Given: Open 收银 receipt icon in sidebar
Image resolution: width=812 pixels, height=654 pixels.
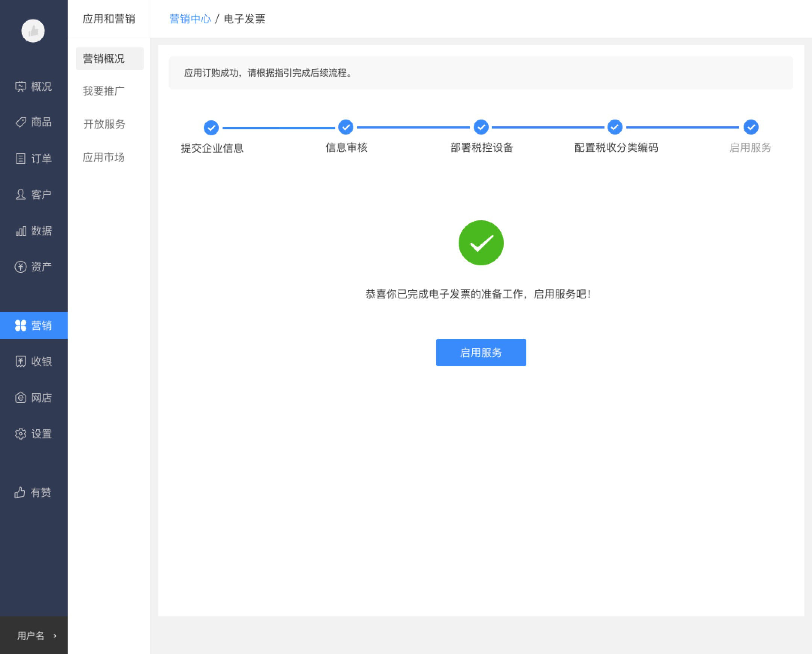Looking at the screenshot, I should click(20, 362).
